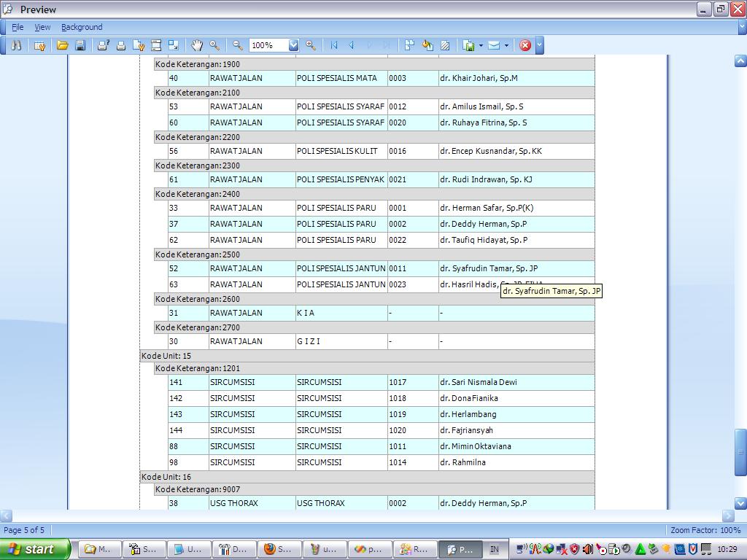Expand the Send via e-mail dropdown arrow
The width and height of the screenshot is (747, 560).
(x=506, y=45)
